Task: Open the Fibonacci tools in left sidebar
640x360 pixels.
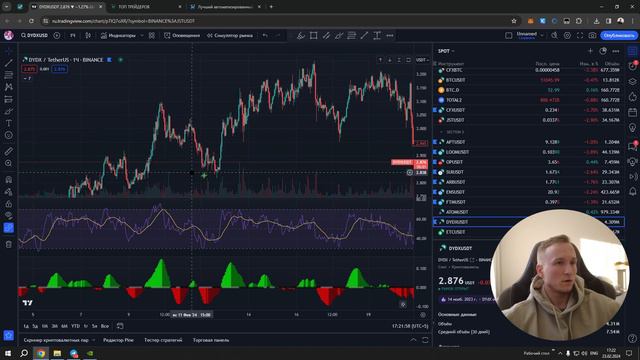Action: pos(9,75)
